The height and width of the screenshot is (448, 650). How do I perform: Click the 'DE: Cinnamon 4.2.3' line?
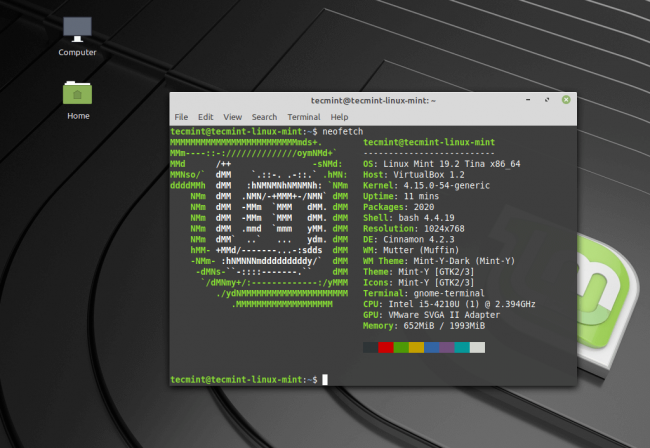pyautogui.click(x=409, y=239)
